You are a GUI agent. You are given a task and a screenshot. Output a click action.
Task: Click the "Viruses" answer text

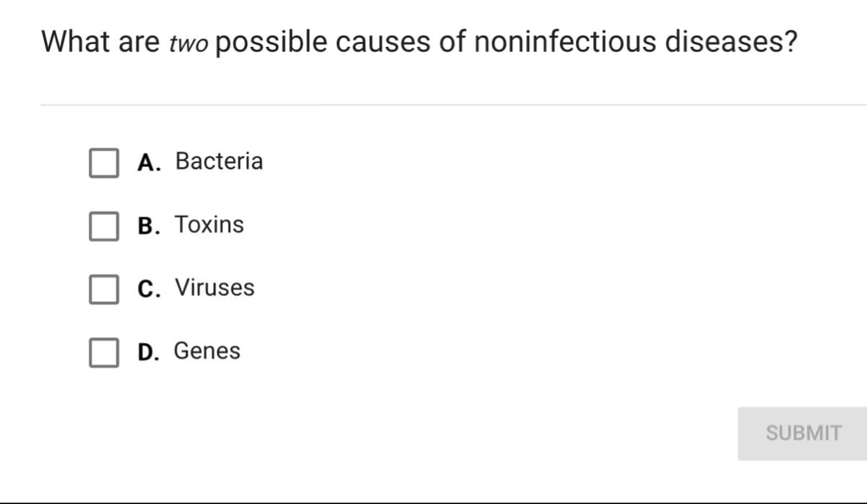215,287
